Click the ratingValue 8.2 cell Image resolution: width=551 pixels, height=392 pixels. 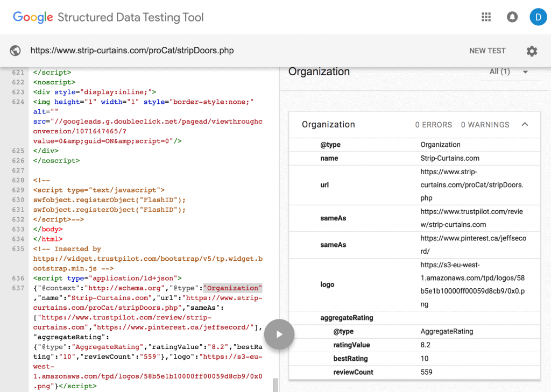coord(425,345)
